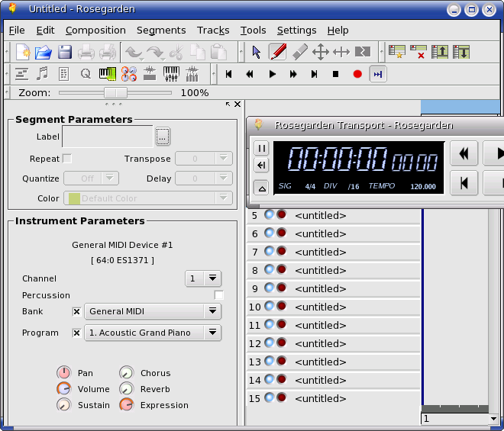The image size is (504, 431).
Task: Open the Tools menu
Action: point(254,31)
